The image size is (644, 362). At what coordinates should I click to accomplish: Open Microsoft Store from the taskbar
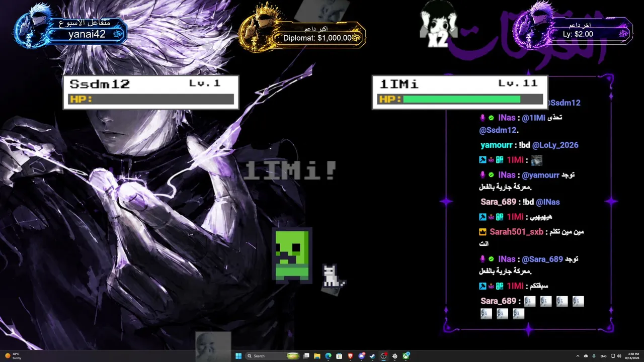(339, 356)
